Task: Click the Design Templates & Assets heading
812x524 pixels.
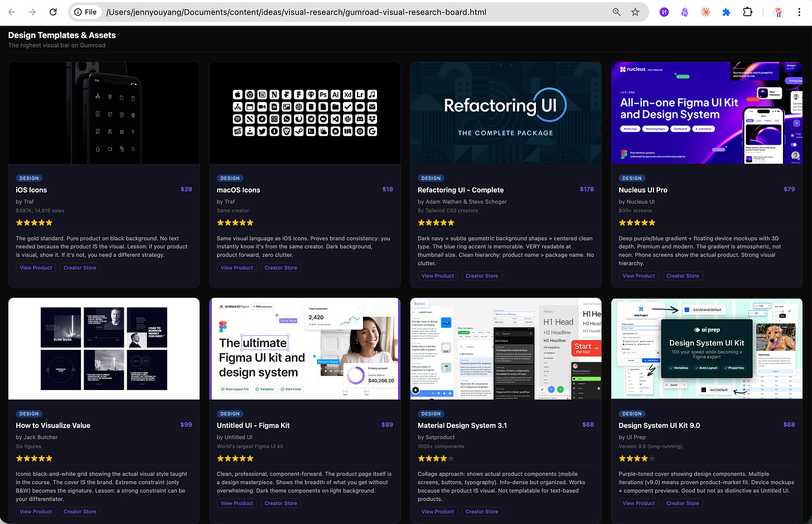Action: pyautogui.click(x=62, y=35)
